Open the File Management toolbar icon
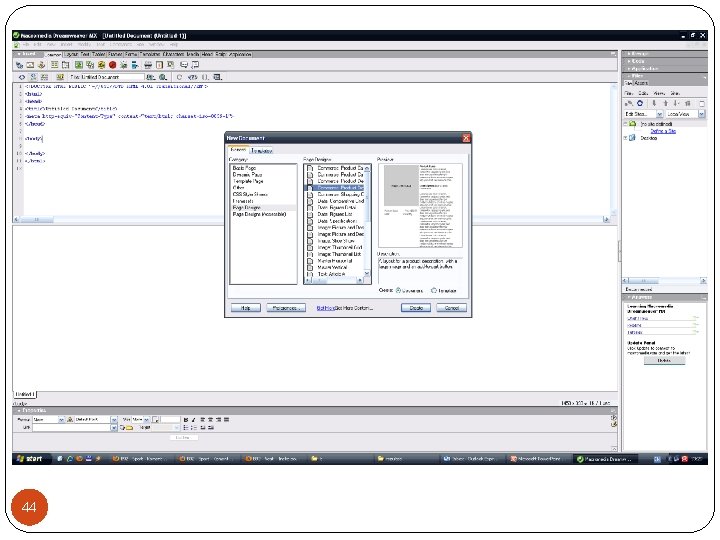Viewport: 720px width, 540px height. click(x=151, y=77)
